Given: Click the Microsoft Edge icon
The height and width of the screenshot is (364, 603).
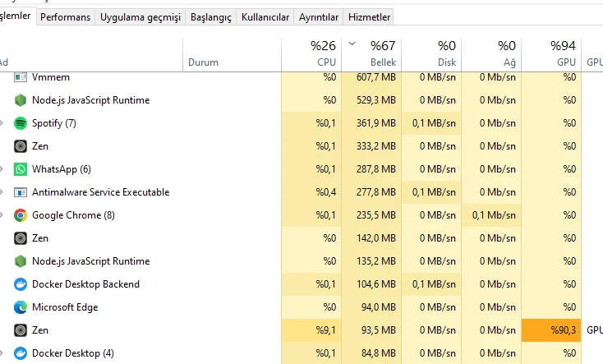Looking at the screenshot, I should click(21, 307).
